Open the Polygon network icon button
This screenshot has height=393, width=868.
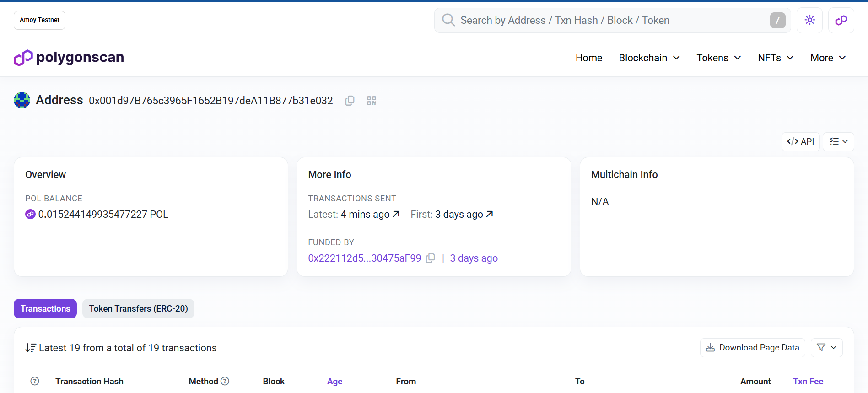pyautogui.click(x=841, y=20)
